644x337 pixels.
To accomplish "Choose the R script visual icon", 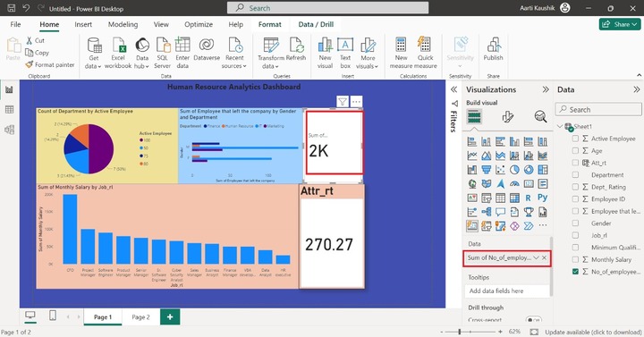I will [x=529, y=198].
